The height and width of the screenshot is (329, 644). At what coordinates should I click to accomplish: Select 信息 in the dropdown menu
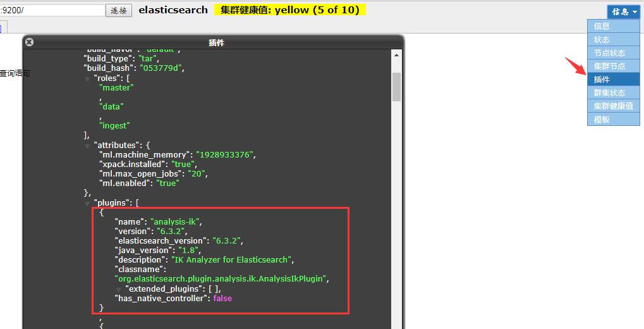click(x=613, y=27)
